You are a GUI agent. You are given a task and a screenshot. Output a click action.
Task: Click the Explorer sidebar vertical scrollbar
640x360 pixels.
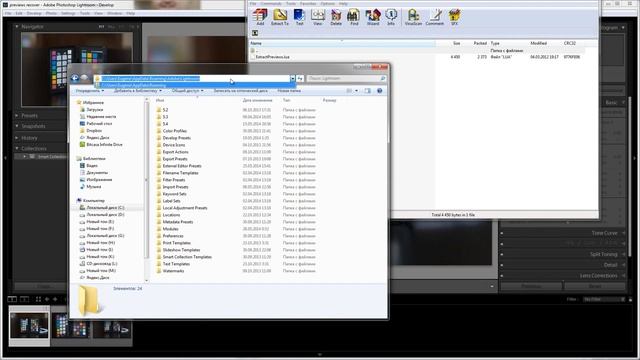[x=147, y=180]
